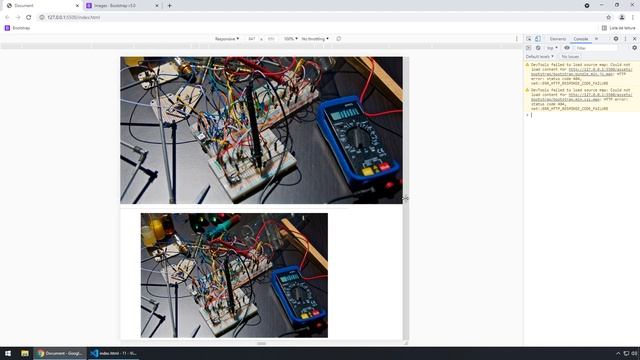The image size is (640, 360).
Task: Open a new browser tab with plus
Action: click(169, 6)
